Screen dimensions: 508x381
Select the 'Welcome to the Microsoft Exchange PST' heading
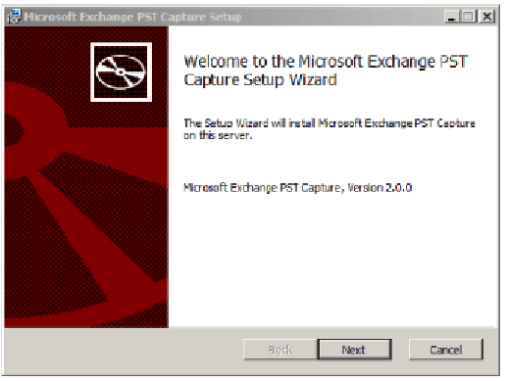coord(325,71)
